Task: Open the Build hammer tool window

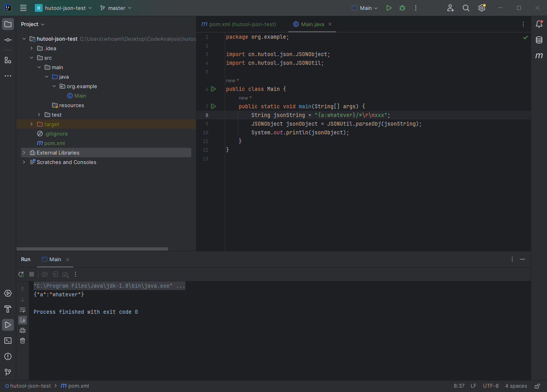Action: coord(8,309)
